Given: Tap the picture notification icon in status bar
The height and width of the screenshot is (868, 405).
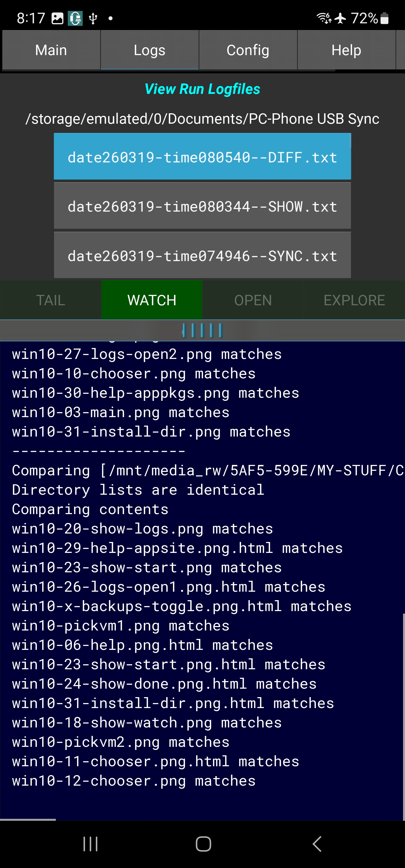Looking at the screenshot, I should click(x=57, y=19).
